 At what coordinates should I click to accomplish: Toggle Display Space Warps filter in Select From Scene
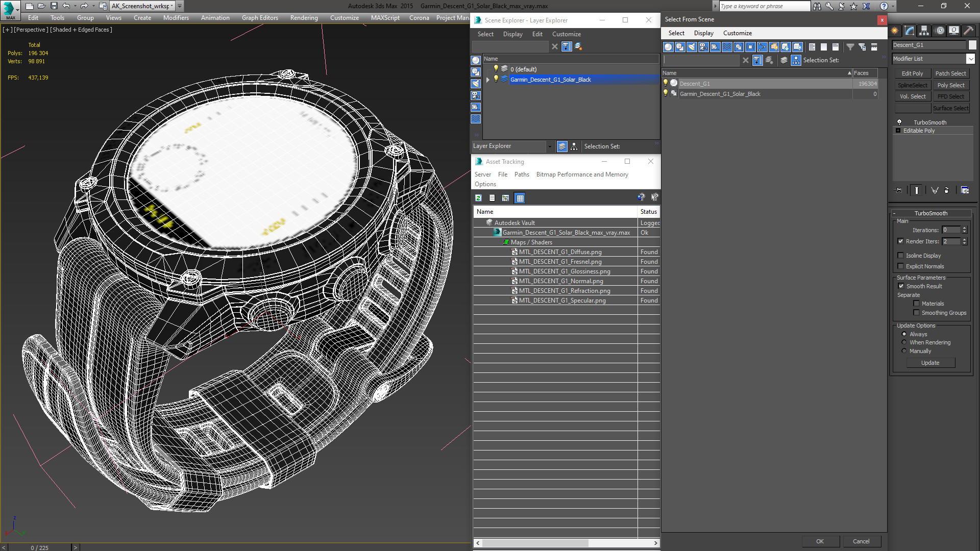(727, 47)
